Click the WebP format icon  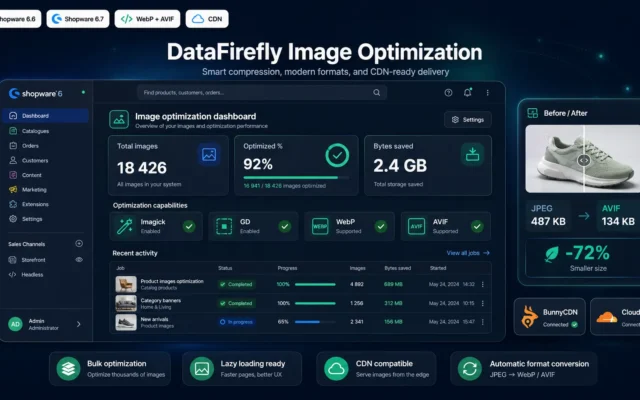320,226
